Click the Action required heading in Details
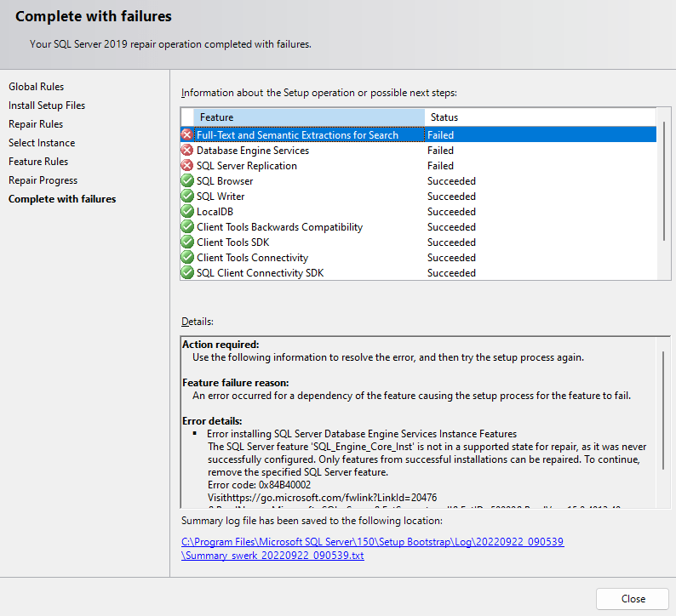Screen dimensions: 676x616 tap(221, 345)
